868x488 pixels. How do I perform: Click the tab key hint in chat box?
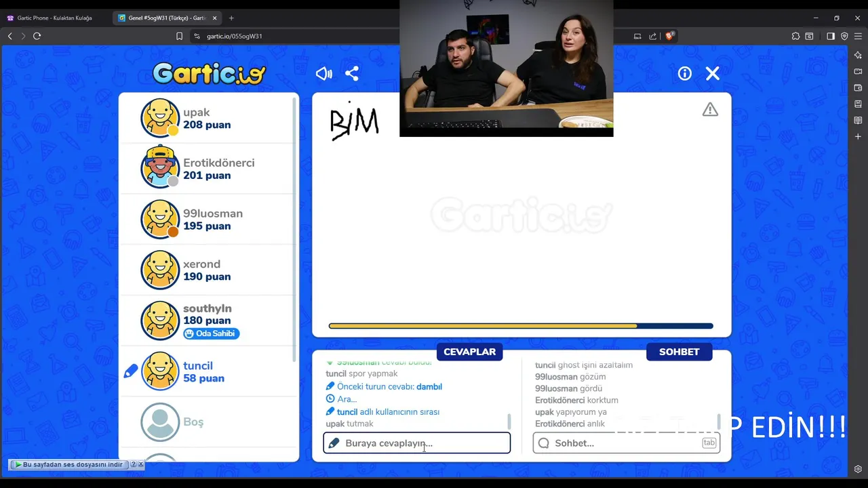(x=709, y=443)
